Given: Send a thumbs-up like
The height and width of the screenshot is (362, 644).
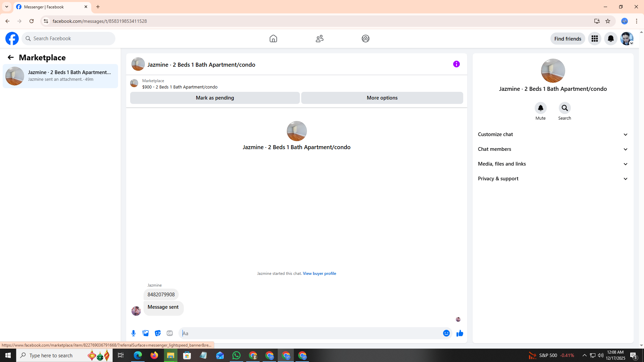Looking at the screenshot, I should tap(460, 333).
